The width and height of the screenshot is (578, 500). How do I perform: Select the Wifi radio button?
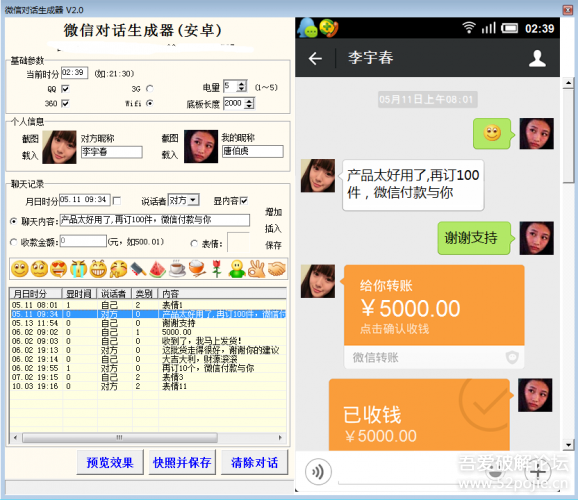pos(150,103)
